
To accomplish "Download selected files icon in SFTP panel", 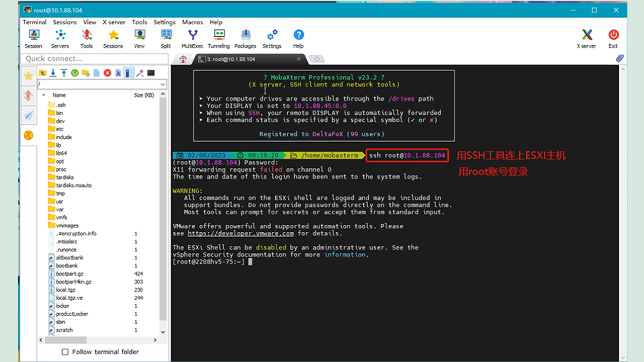I will (x=53, y=73).
